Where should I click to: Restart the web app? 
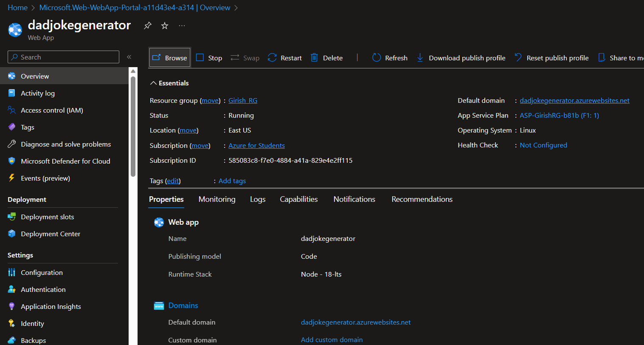pyautogui.click(x=285, y=58)
